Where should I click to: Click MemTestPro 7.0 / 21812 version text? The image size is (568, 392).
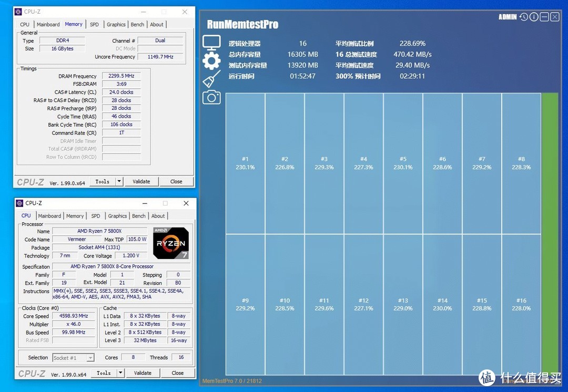pyautogui.click(x=232, y=381)
